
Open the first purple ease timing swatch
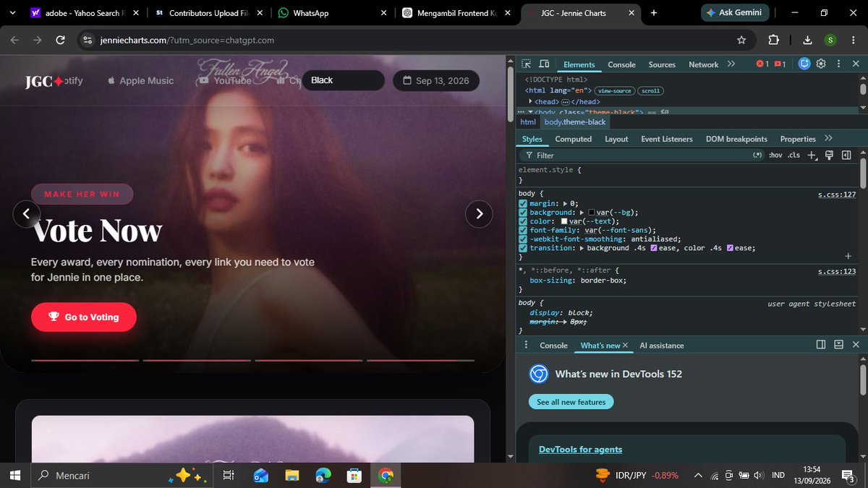pos(654,248)
